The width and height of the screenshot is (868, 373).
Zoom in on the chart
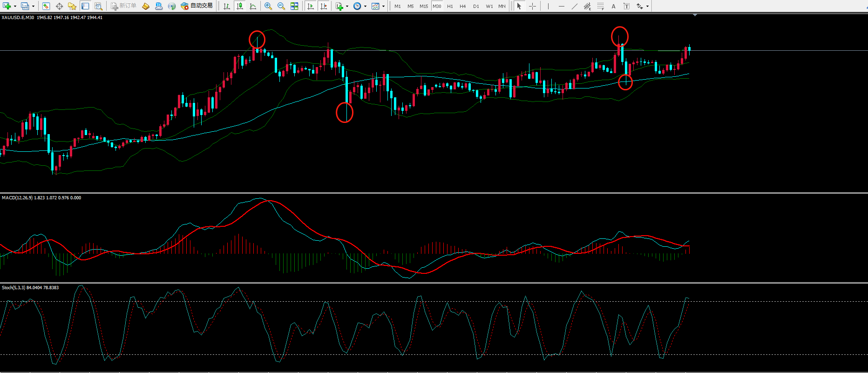[x=268, y=6]
